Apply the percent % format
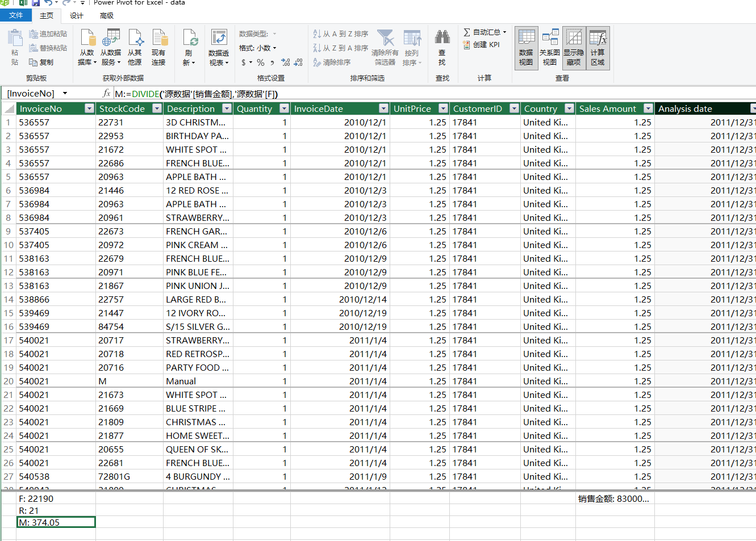 coord(260,62)
